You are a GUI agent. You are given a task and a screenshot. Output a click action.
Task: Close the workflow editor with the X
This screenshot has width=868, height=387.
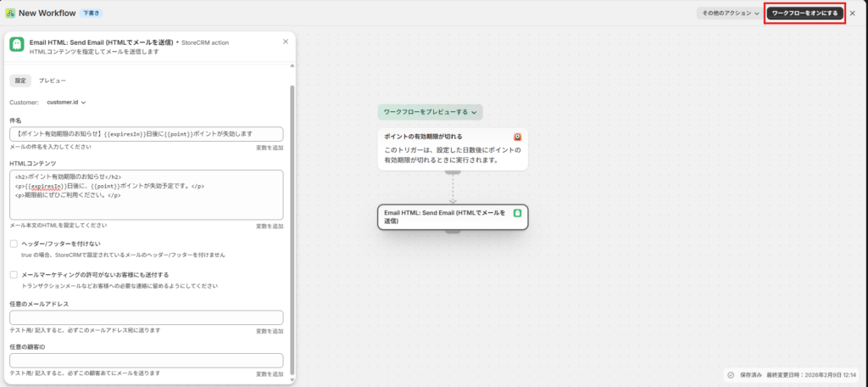tap(853, 14)
